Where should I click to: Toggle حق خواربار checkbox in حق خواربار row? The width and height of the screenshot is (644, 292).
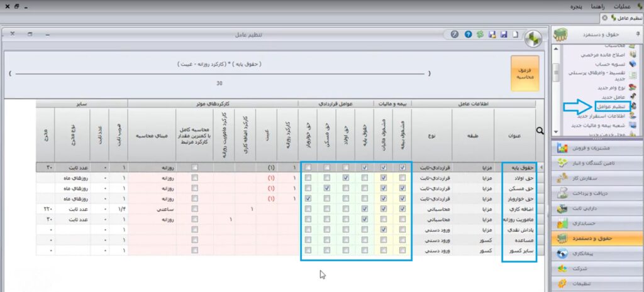tap(308, 198)
